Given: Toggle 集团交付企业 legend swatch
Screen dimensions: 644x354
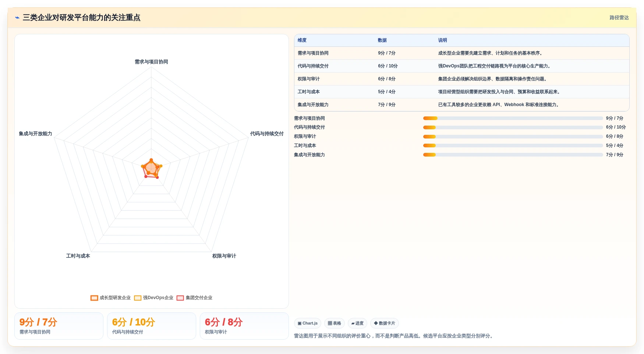Looking at the screenshot, I should coord(180,298).
